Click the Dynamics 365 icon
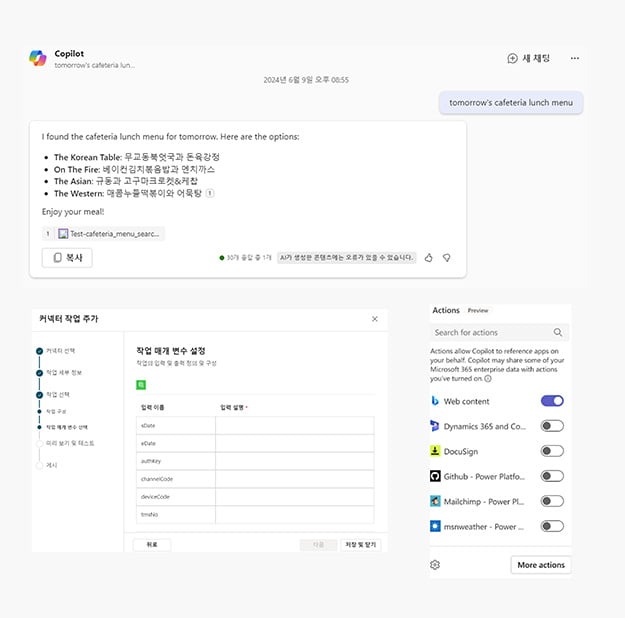The width and height of the screenshot is (625, 618). (435, 426)
